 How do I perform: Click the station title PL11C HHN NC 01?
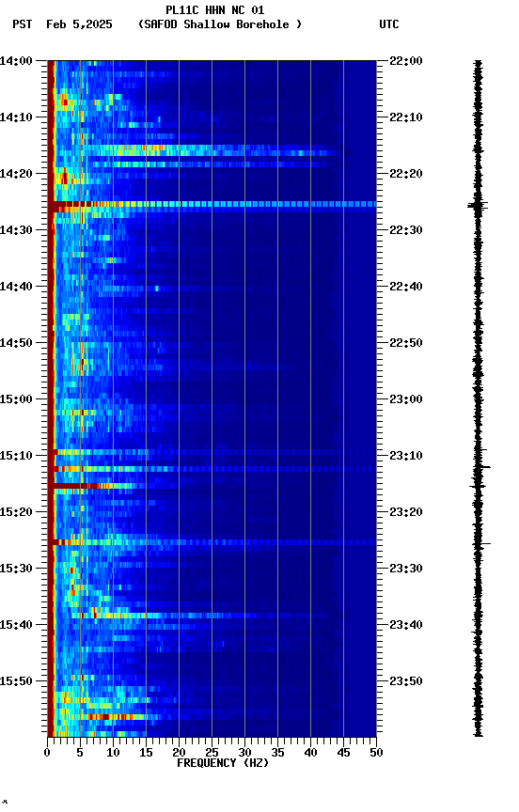[215, 10]
